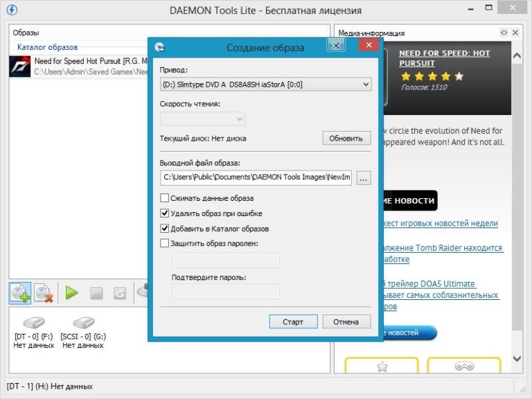The image size is (532, 399).
Task: Enable the compress image data checkbox
Action: pyautogui.click(x=164, y=198)
